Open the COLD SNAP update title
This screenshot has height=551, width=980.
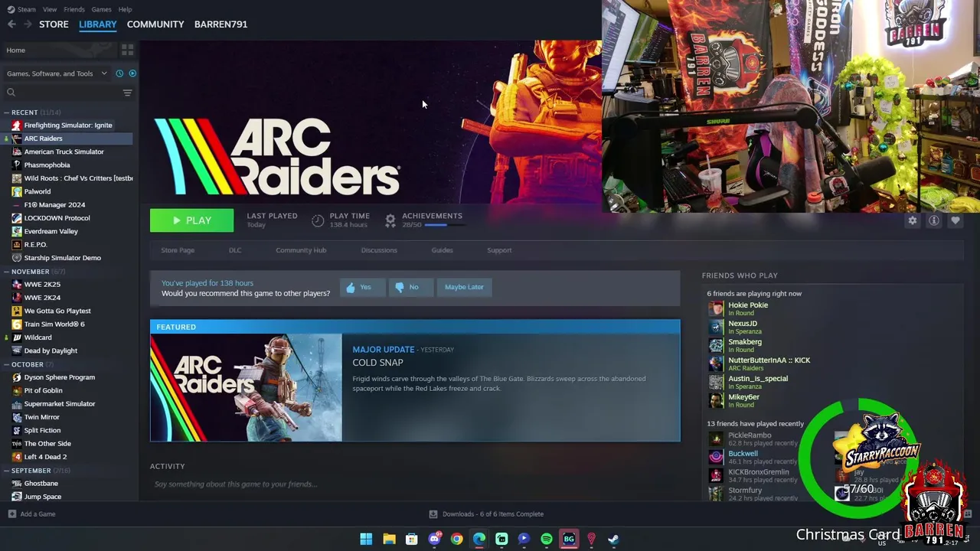(x=377, y=363)
